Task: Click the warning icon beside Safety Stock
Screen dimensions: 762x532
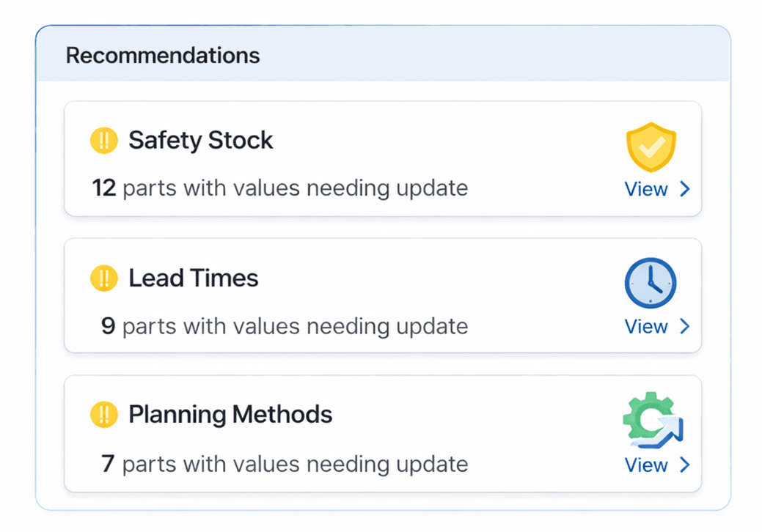Action: pyautogui.click(x=104, y=140)
